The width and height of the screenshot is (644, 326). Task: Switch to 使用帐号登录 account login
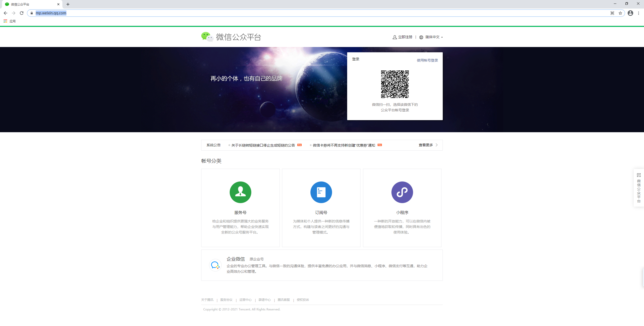(427, 60)
